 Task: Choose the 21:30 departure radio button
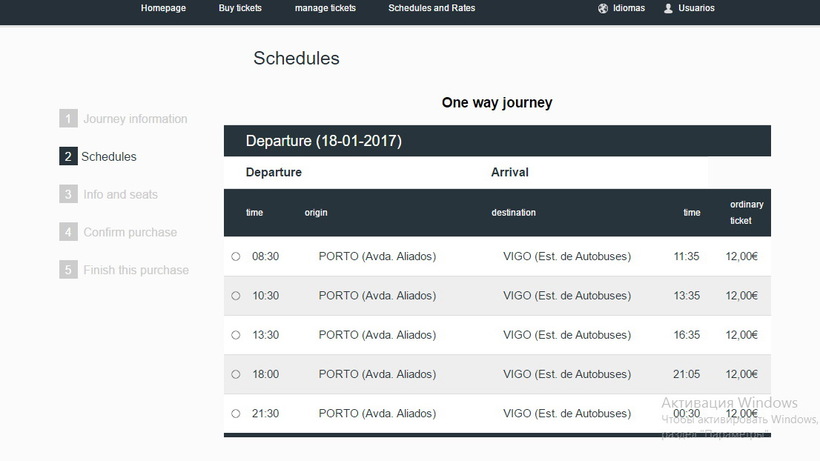point(236,413)
